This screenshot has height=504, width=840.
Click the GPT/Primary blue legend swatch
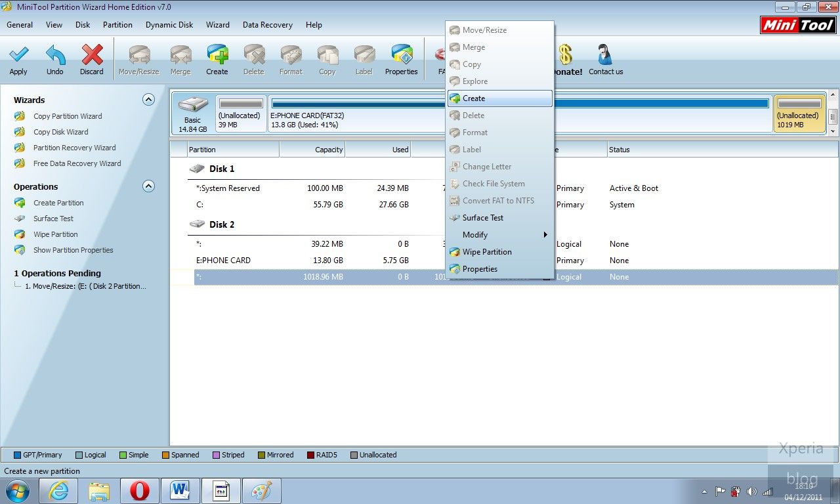pos(18,455)
